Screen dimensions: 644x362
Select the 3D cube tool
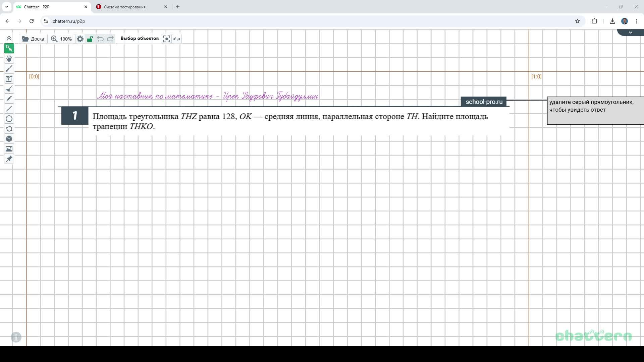click(x=9, y=139)
